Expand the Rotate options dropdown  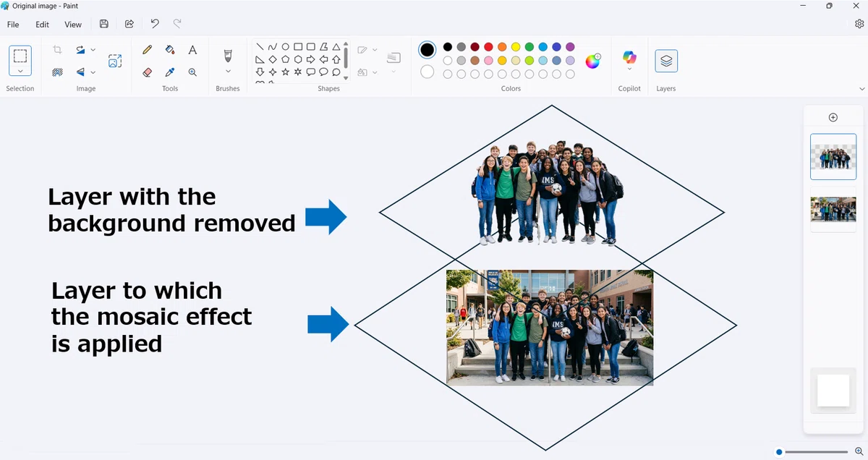pos(93,50)
